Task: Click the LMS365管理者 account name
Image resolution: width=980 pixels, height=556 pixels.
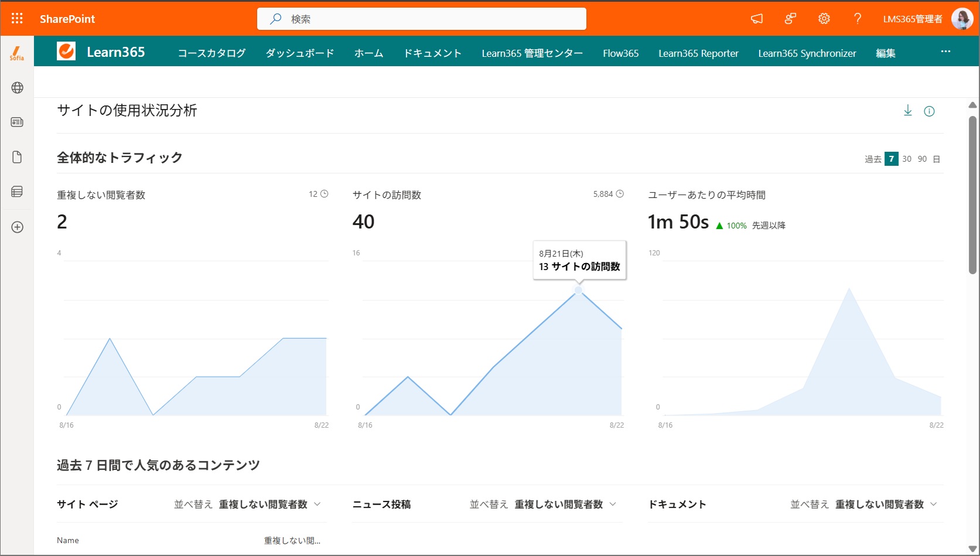Action: click(x=913, y=19)
